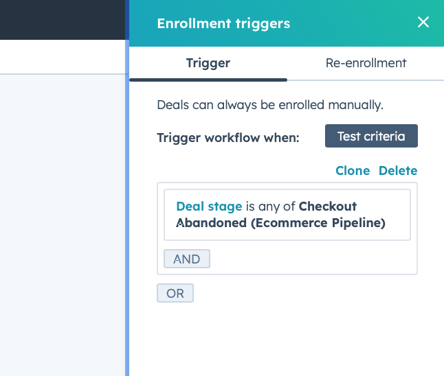
Task: Click the Checkout Abandoned (Ecommerce Pipeline) value
Action: click(281, 215)
